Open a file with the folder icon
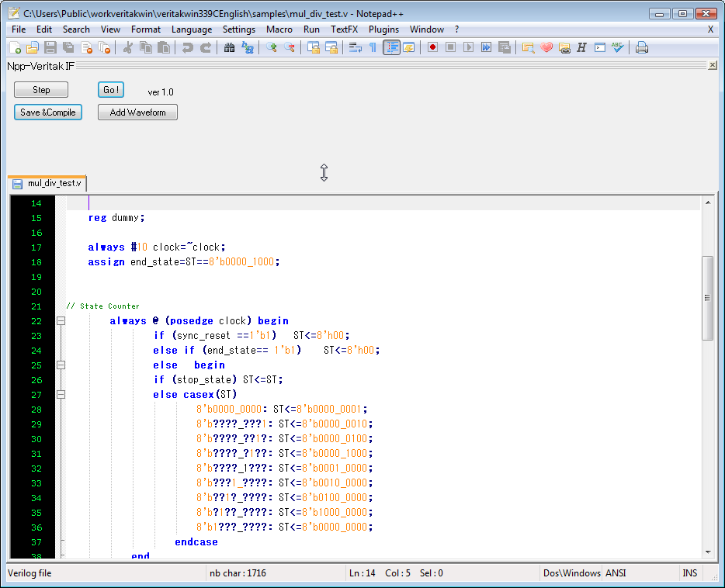Image resolution: width=725 pixels, height=588 pixels. coord(33,47)
